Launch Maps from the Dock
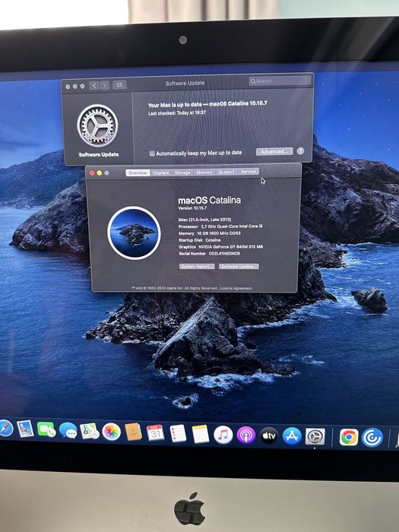This screenshot has height=532, width=399. (90, 431)
